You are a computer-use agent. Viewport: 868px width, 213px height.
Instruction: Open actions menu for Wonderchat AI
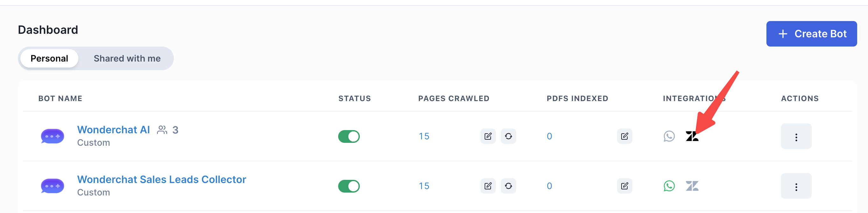796,137
